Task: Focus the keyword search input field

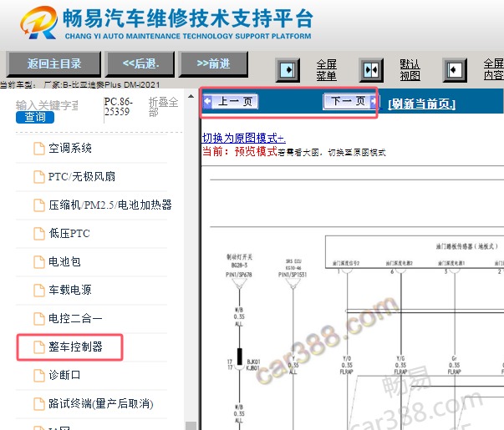Action: tap(47, 105)
